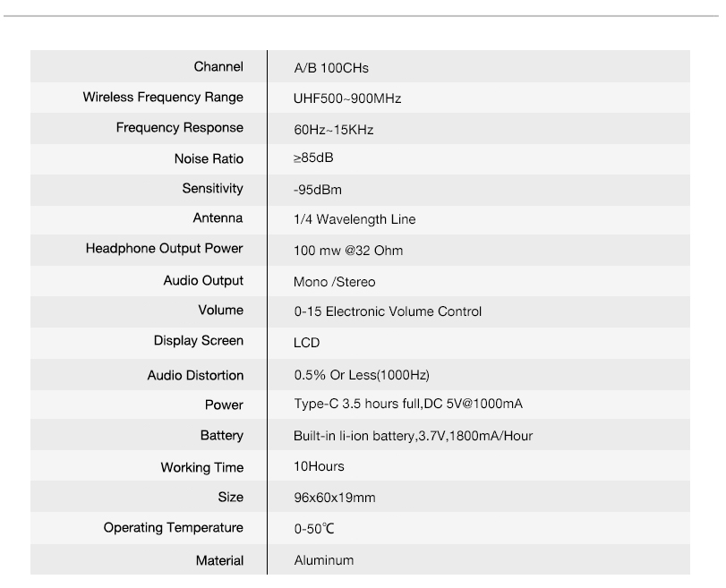Select the Mono /Stereo value
726x588 pixels.
point(334,282)
